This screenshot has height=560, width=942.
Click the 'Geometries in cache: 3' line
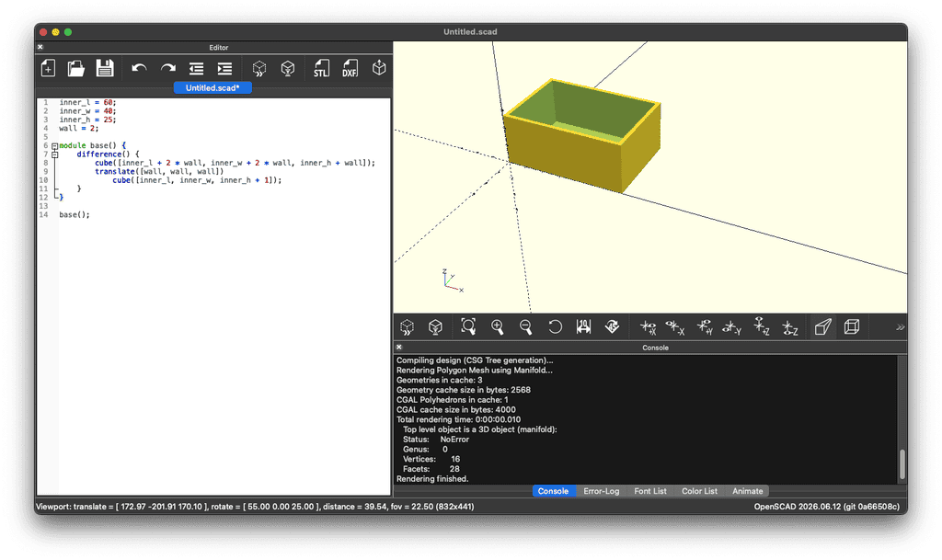point(440,380)
